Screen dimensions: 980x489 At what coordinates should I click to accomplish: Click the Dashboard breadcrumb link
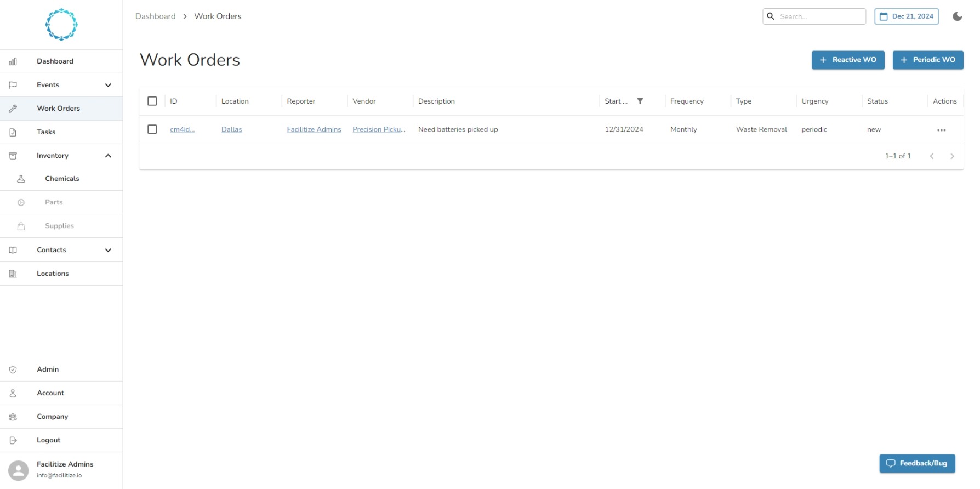(156, 16)
